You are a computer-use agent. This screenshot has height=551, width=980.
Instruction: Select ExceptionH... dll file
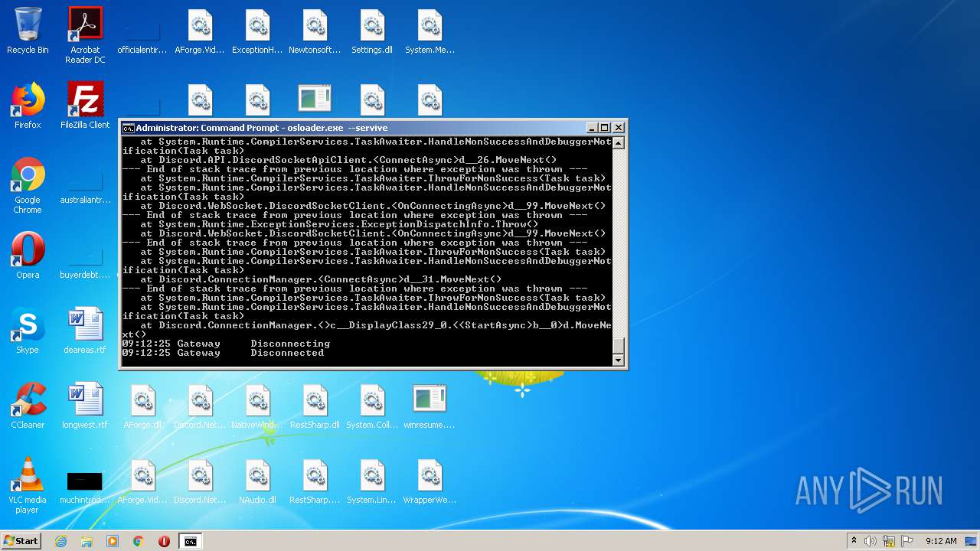tap(257, 32)
